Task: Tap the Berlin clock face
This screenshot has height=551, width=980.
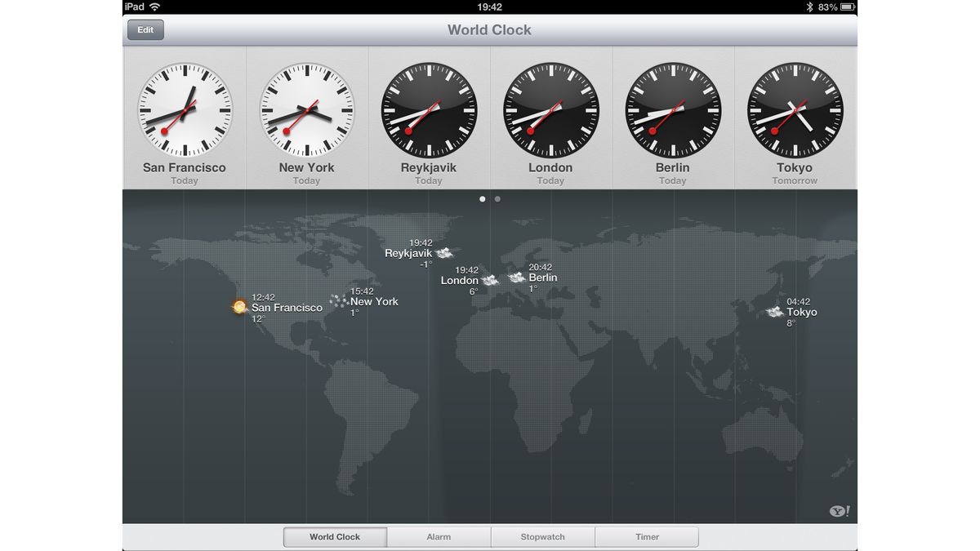Action: pyautogui.click(x=672, y=108)
